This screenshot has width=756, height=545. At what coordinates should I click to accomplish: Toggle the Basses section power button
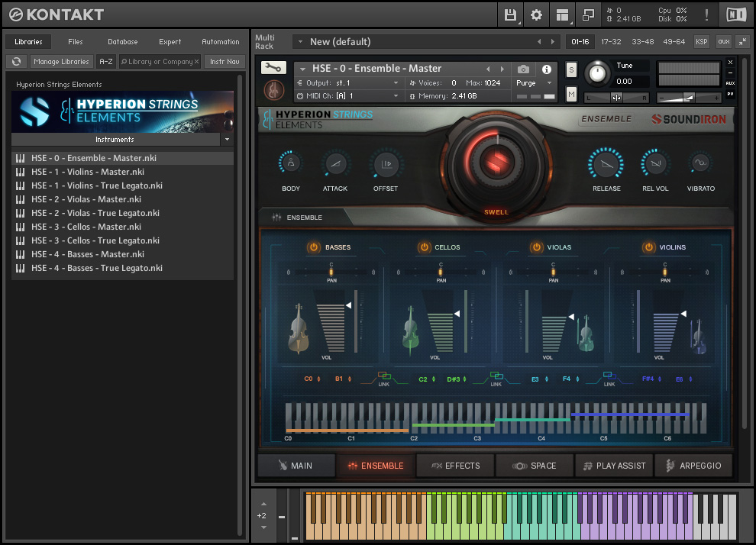point(313,247)
